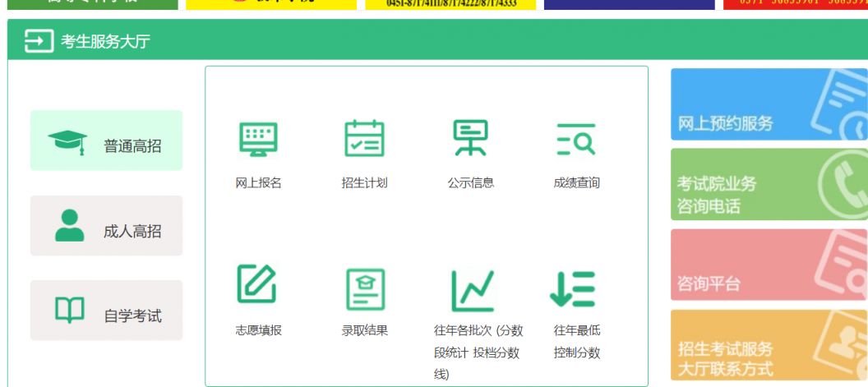Click 往年各批次 (分数段统计 投档分数线) text
Image resolution: width=868 pixels, height=387 pixels.
tap(478, 352)
